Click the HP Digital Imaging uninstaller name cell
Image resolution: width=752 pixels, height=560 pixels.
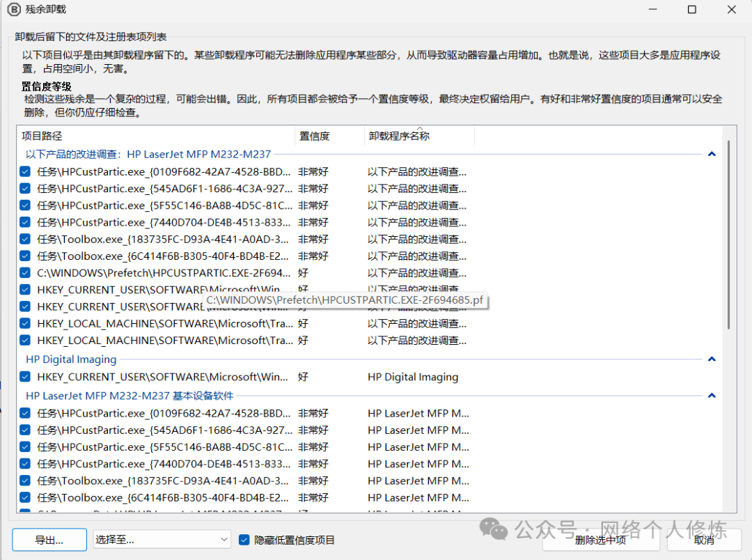[x=413, y=377]
